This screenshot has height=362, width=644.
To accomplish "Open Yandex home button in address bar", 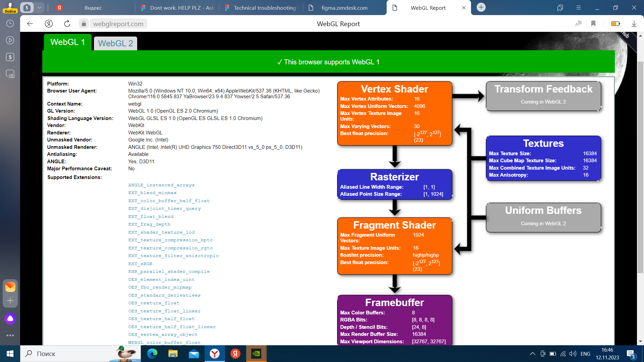I will click(49, 23).
